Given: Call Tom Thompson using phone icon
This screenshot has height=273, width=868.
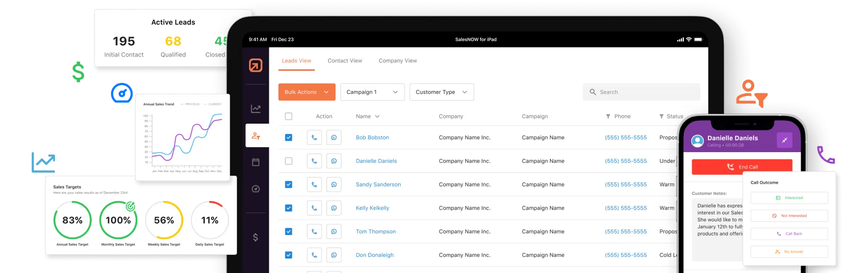Looking at the screenshot, I should click(314, 231).
